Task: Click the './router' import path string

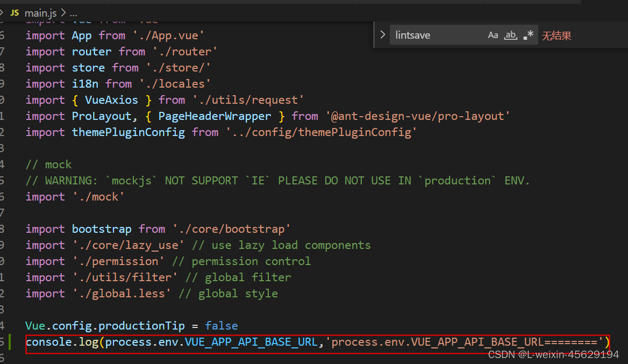Action: pyautogui.click(x=184, y=51)
